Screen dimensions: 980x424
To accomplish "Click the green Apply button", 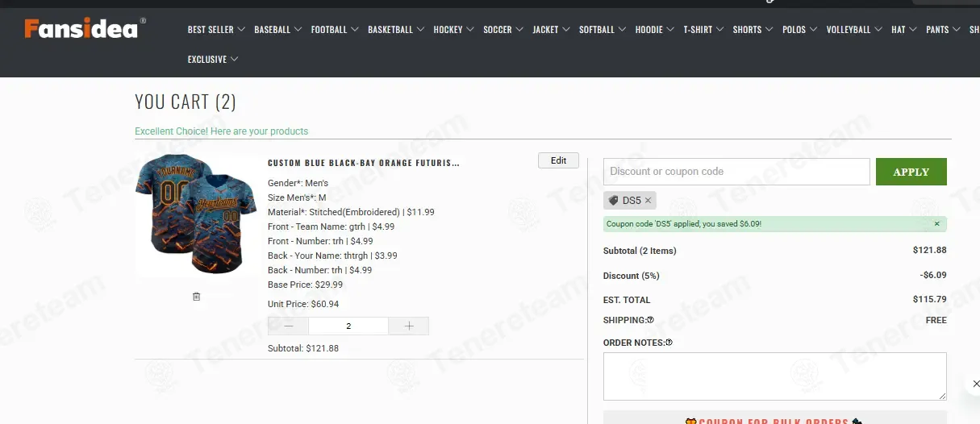I will pos(911,172).
